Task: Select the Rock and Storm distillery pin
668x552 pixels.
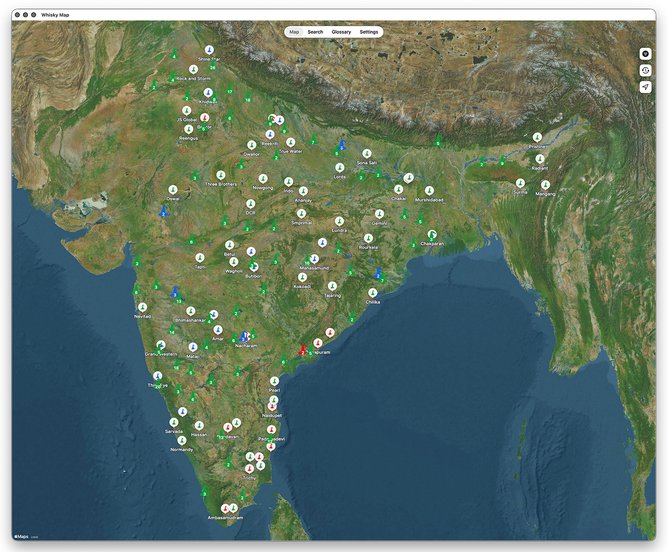Action: [193, 69]
